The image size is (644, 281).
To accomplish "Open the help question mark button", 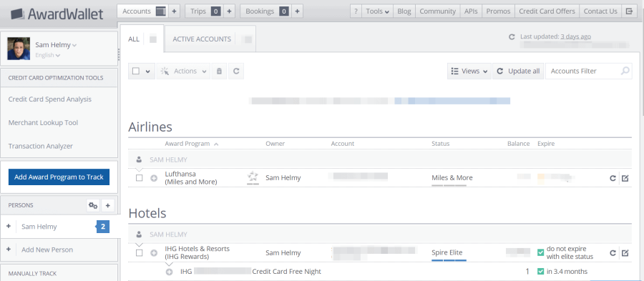I will coord(356,11).
